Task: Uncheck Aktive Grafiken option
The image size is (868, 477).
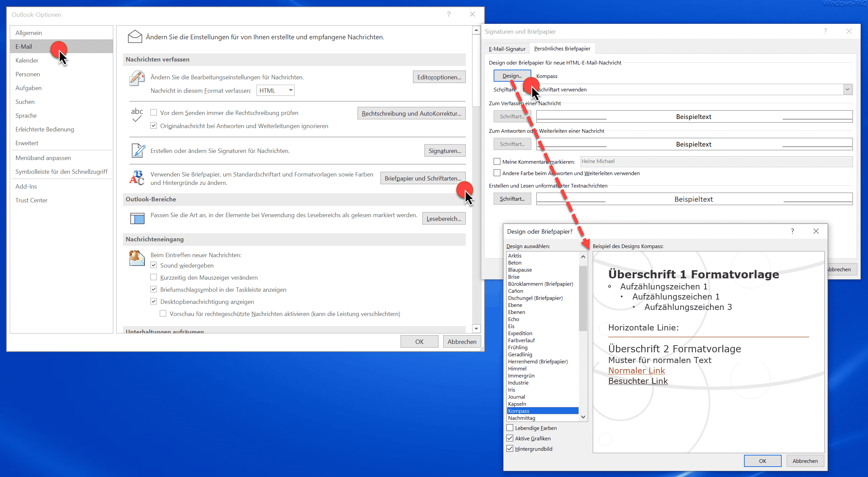Action: point(510,438)
